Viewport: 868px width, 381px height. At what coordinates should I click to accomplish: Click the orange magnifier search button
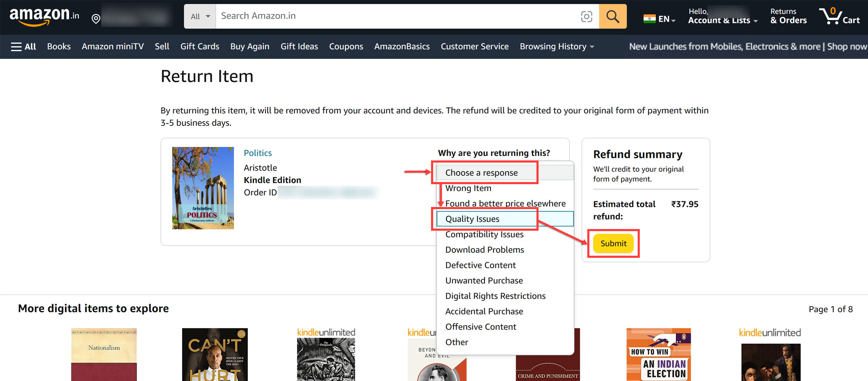click(x=613, y=17)
